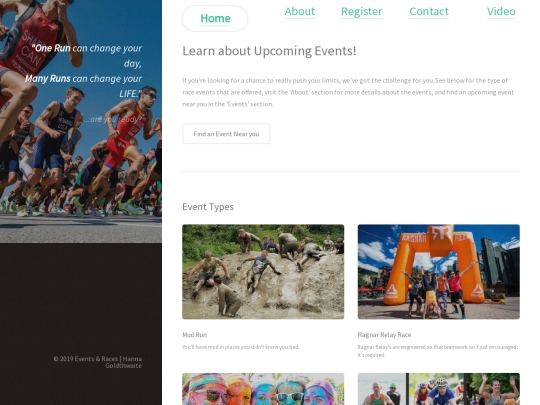This screenshot has width=540, height=405.
Task: Click the '...are you ready?' tagline
Action: [x=112, y=120]
